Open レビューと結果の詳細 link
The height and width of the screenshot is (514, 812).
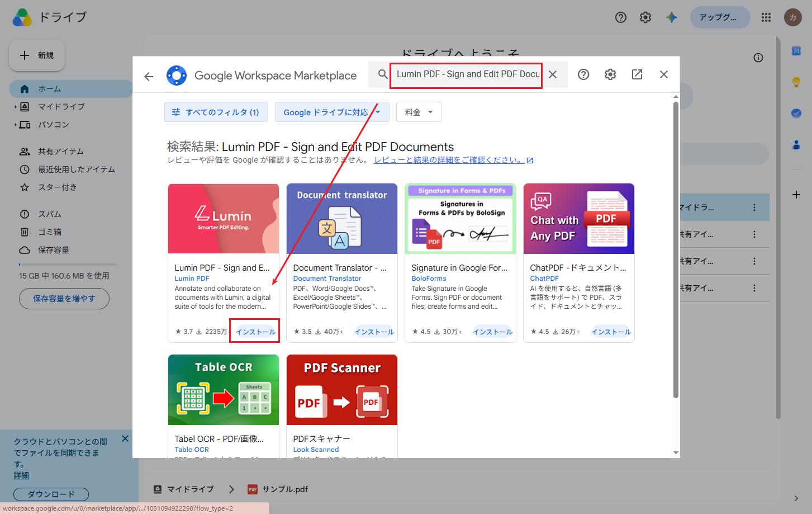(x=454, y=160)
